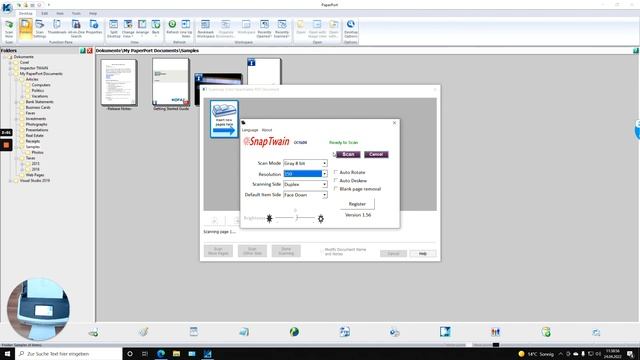Open the Properties pane icon
This screenshot has height=360, width=640.
(x=94, y=27)
